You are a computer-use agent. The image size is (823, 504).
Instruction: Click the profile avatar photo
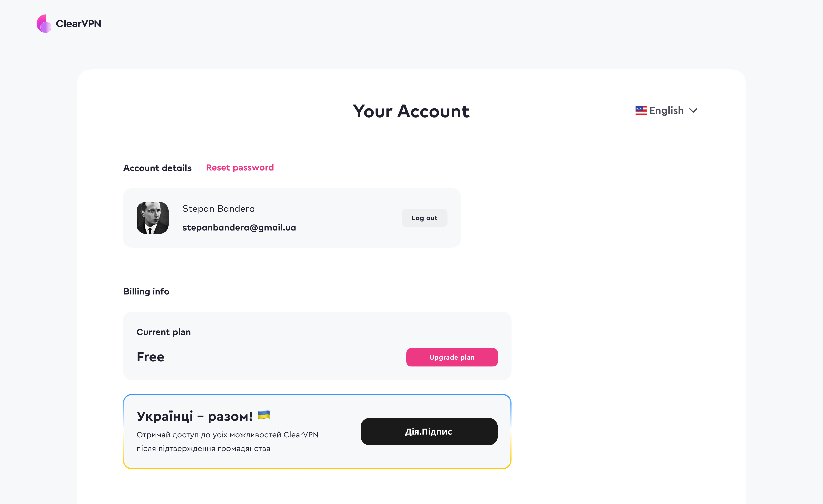pos(153,218)
